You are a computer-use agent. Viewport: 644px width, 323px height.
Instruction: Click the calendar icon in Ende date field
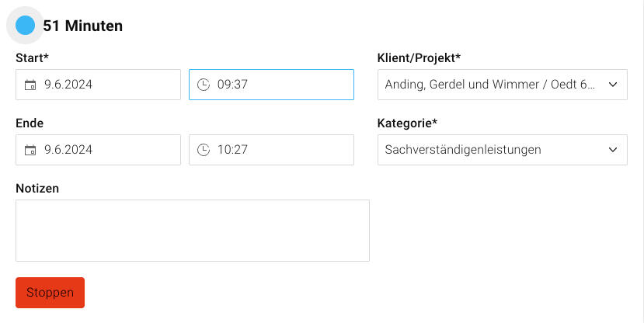pos(30,150)
